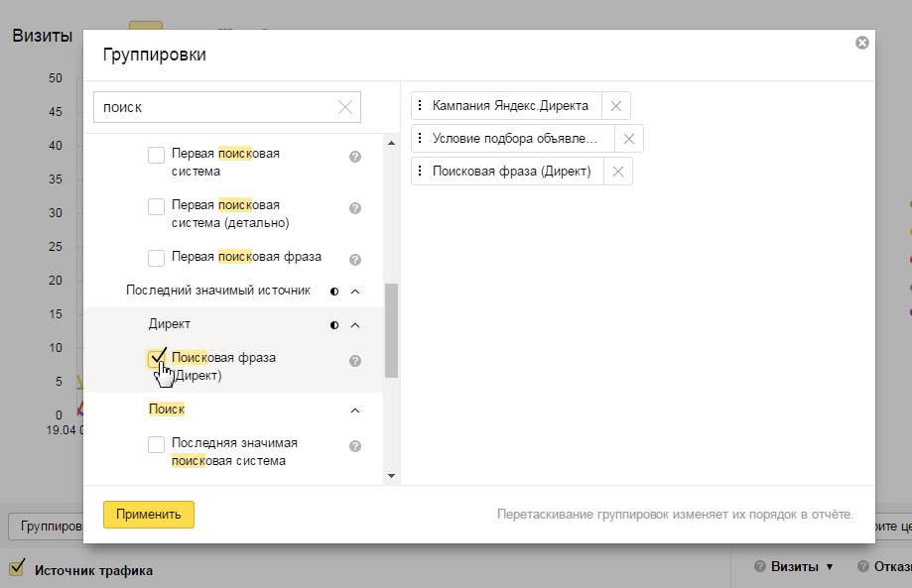The width and height of the screenshot is (912, 588).
Task: Select Условие подбора объявле… grouping chip
Action: click(x=515, y=139)
